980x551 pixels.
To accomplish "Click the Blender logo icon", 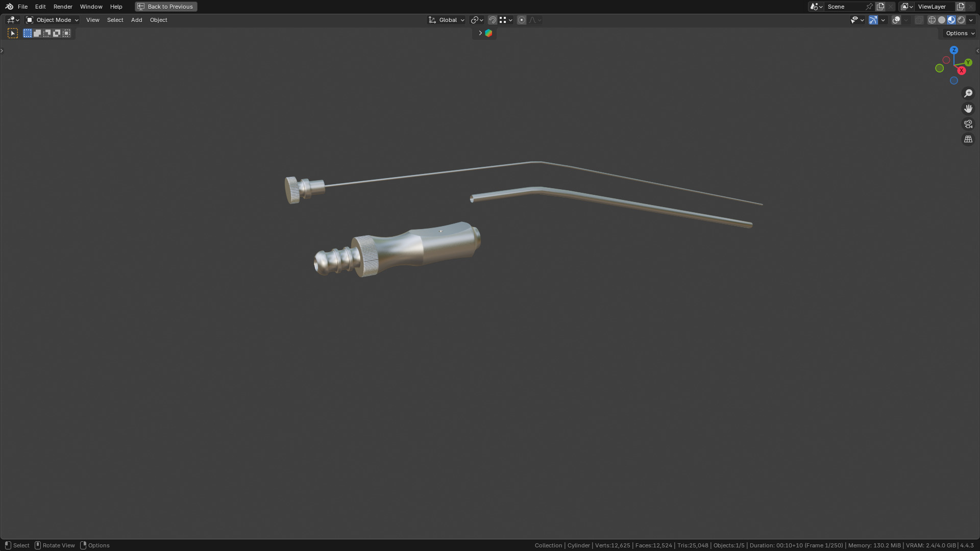I will 9,7.
